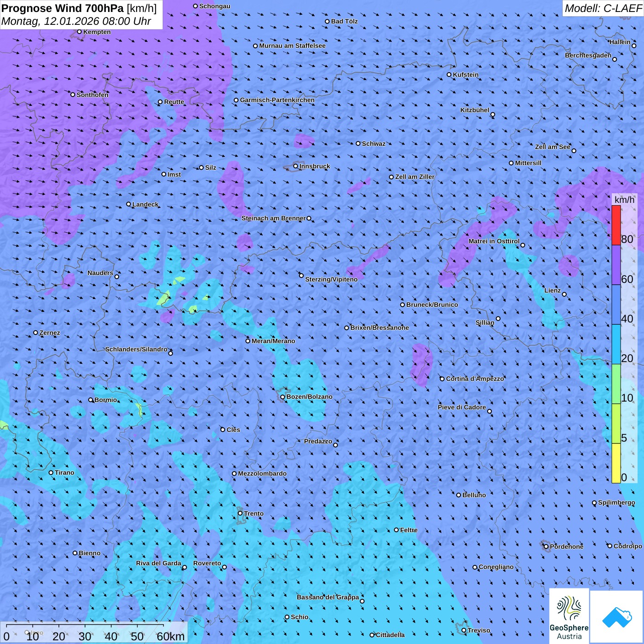Click the 'Rovereto' label
The height and width of the screenshot is (644, 644).
click(207, 563)
